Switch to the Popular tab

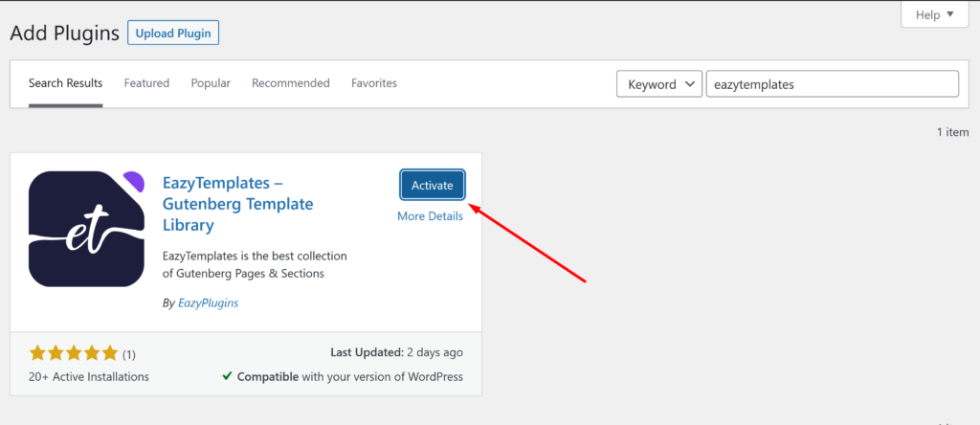[x=211, y=83]
